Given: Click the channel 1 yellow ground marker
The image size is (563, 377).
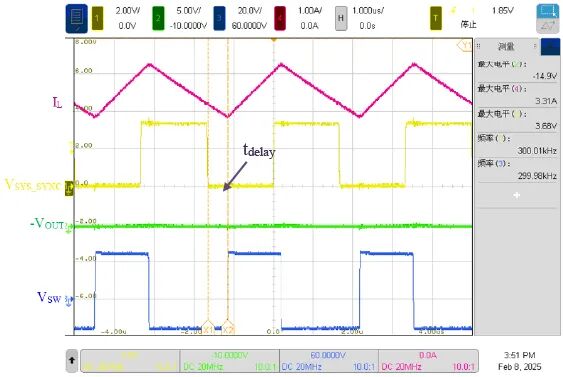Looking at the screenshot, I should tap(69, 188).
